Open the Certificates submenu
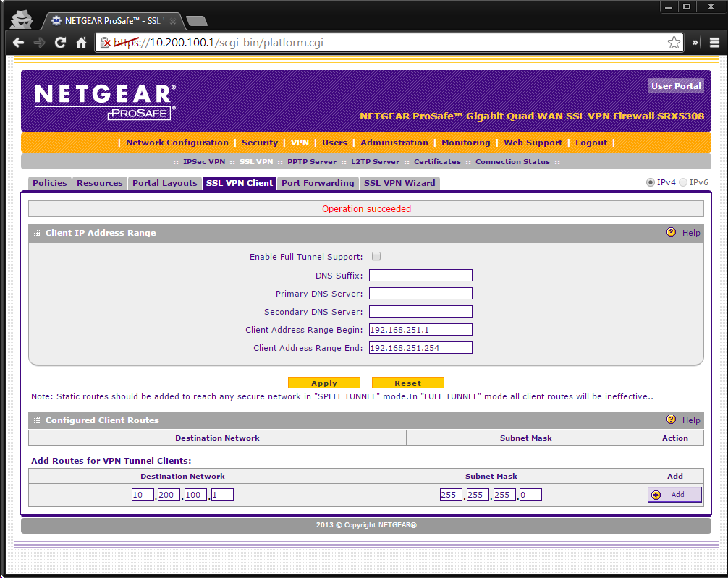Screen dimensions: 728x578 pyautogui.click(x=437, y=161)
